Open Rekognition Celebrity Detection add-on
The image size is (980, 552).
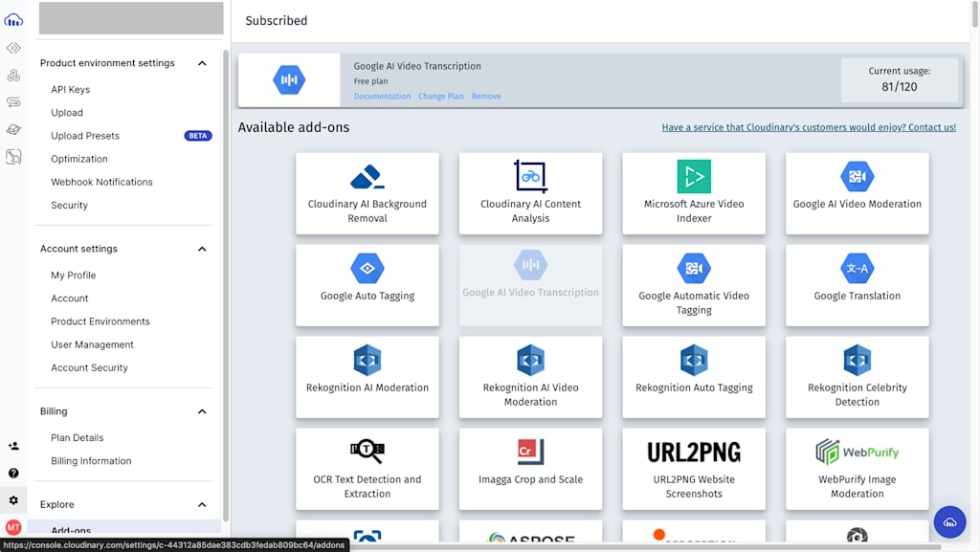(857, 377)
